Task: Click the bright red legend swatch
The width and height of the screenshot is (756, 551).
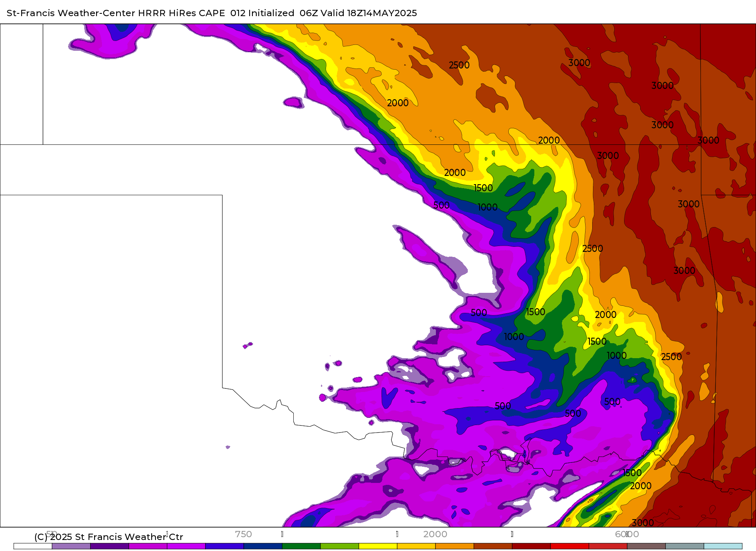Action: (570, 546)
